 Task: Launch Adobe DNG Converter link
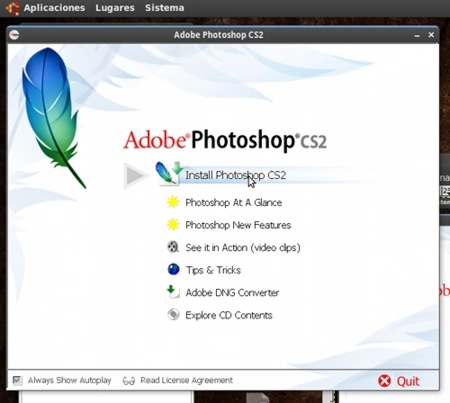[232, 292]
